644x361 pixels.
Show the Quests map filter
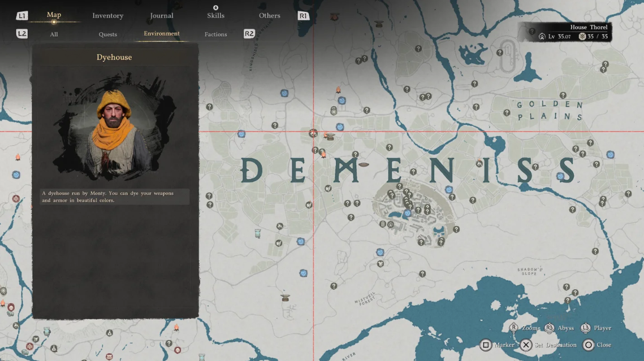107,34
